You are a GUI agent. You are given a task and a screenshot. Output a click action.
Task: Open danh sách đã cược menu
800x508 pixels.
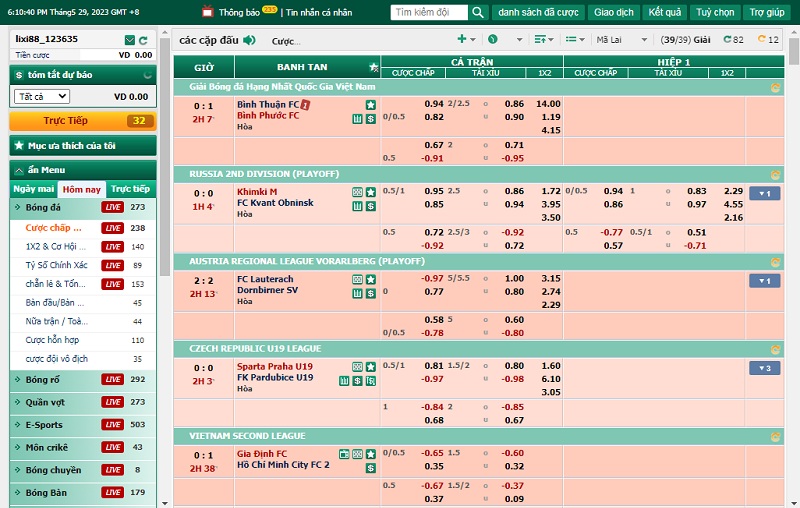click(x=538, y=12)
